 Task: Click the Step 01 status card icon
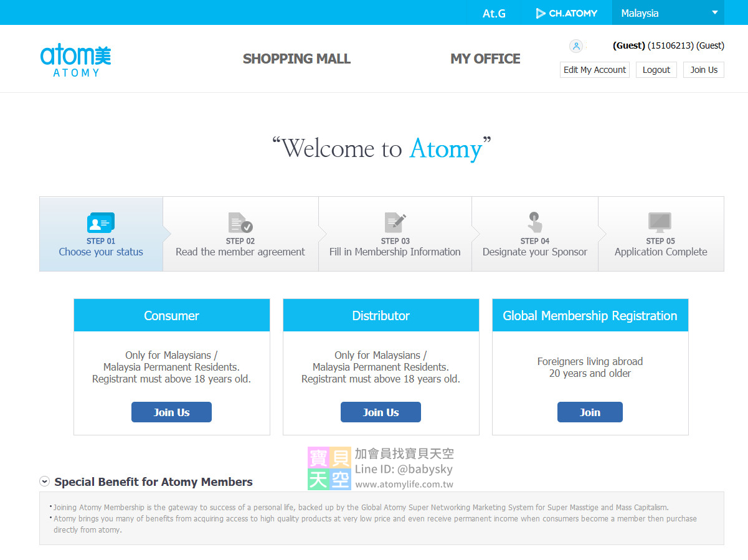[x=101, y=222]
